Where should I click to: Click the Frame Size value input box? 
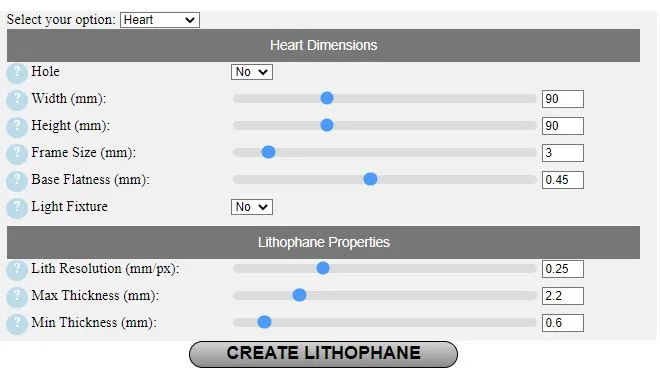[x=563, y=153]
